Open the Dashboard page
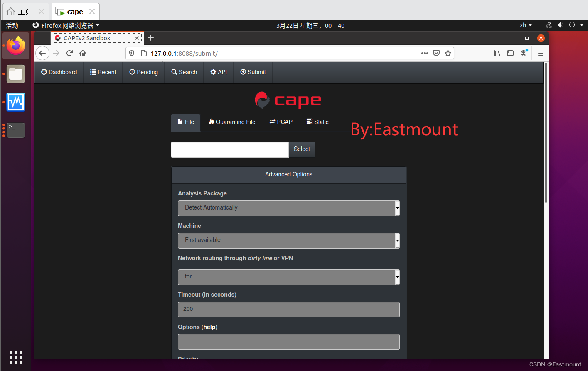Viewport: 588px width, 371px height. pos(59,72)
